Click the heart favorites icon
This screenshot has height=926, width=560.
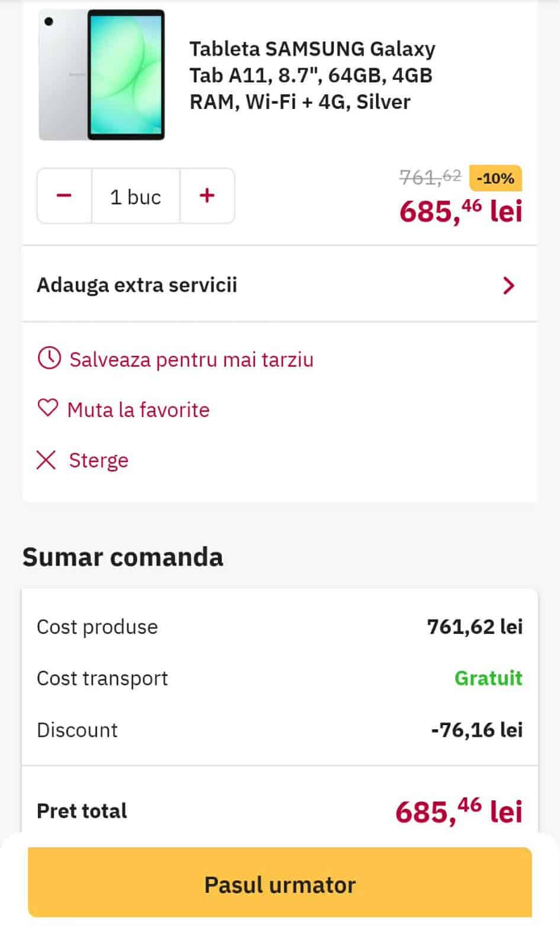48,409
